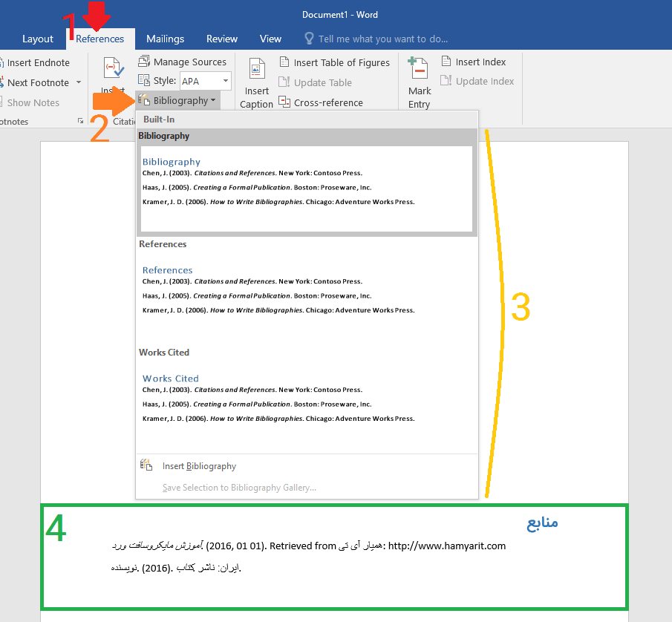Click the Insert Caption icon
The image size is (672, 622).
tap(256, 68)
